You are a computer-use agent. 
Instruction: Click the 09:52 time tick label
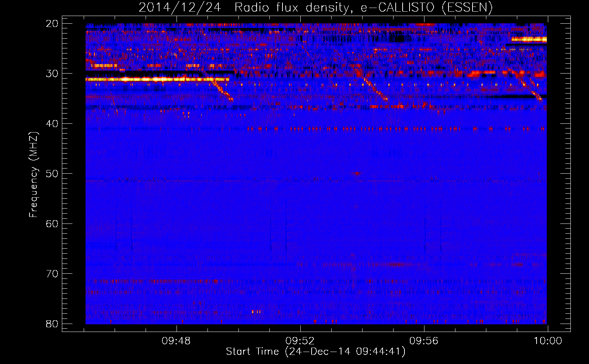[x=300, y=341]
